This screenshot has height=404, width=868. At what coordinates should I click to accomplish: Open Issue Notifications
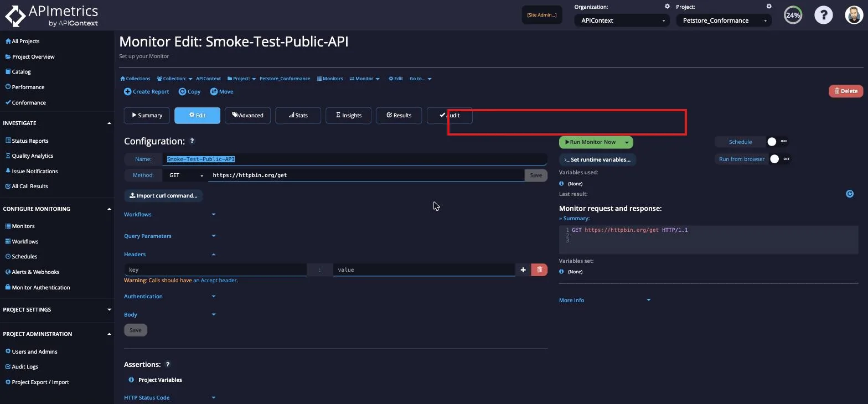[31, 171]
